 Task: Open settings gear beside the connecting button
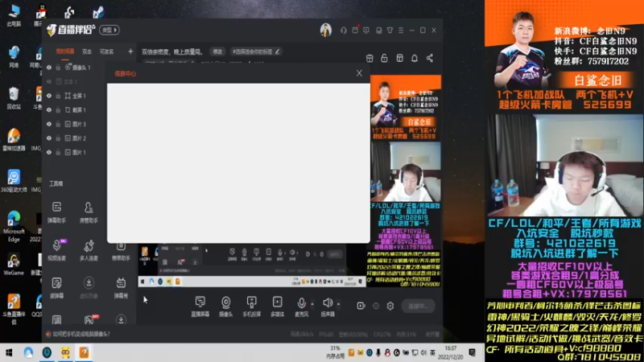click(x=390, y=306)
